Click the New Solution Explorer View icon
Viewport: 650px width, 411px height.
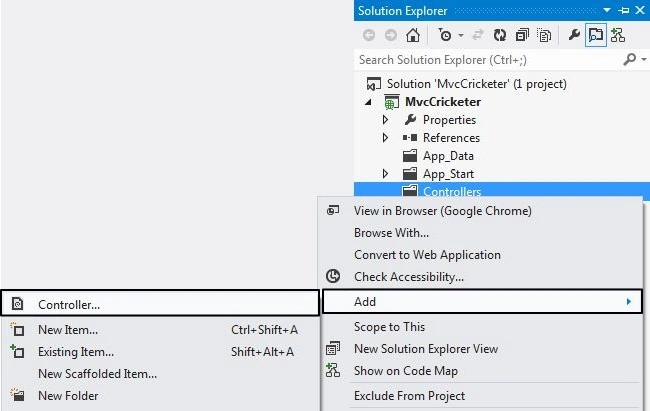333,349
